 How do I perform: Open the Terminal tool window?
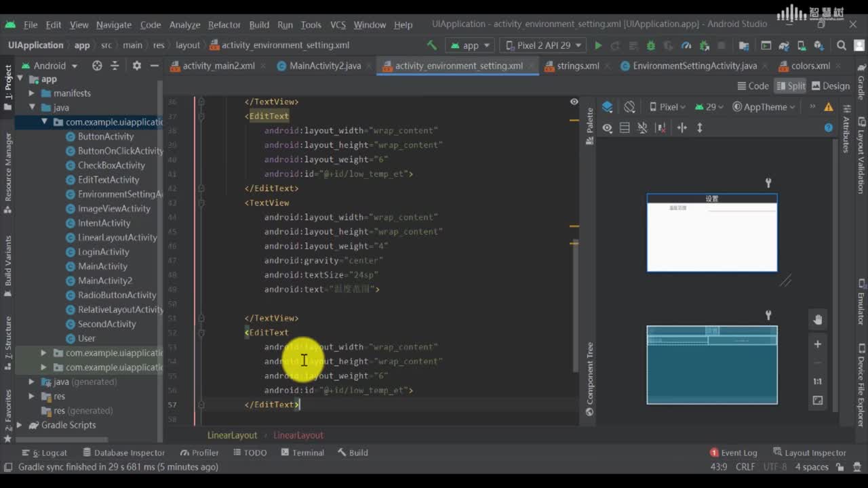302,453
